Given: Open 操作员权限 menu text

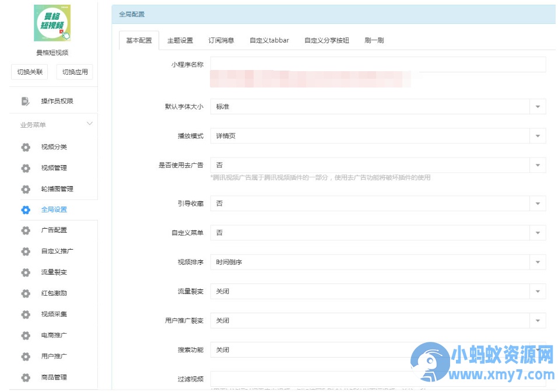Looking at the screenshot, I should click(x=57, y=101).
